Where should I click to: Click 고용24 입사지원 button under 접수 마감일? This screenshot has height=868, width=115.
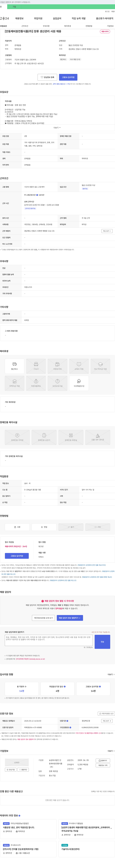coord(17,556)
